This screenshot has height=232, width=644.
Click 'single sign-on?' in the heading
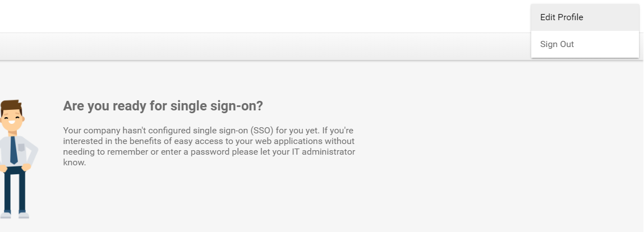217,106
